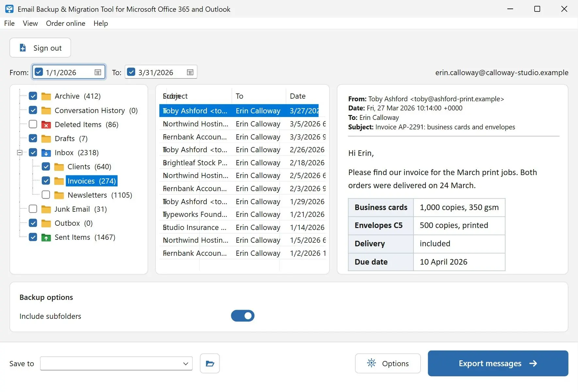Check the Junk Email checkbox

pyautogui.click(x=33, y=209)
